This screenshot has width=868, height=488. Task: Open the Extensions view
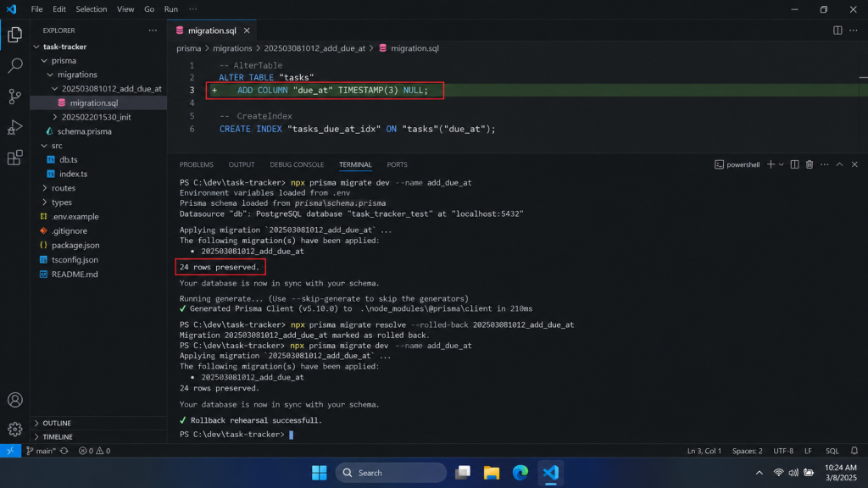(x=15, y=158)
